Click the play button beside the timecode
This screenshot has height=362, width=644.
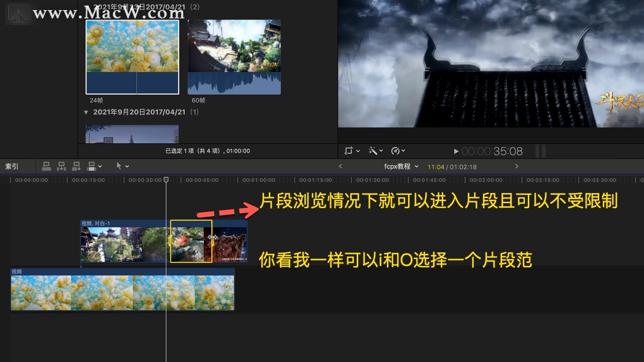click(456, 151)
